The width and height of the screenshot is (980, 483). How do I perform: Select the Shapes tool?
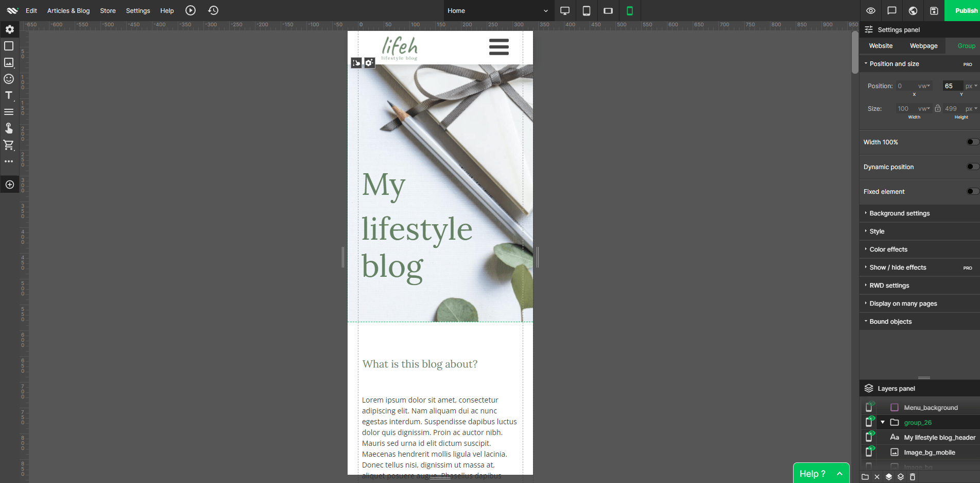[9, 46]
